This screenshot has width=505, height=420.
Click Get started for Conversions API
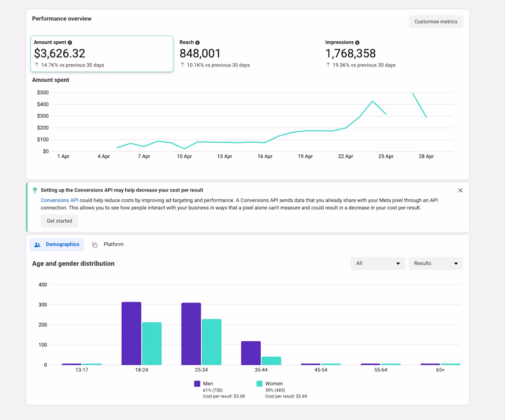click(59, 221)
